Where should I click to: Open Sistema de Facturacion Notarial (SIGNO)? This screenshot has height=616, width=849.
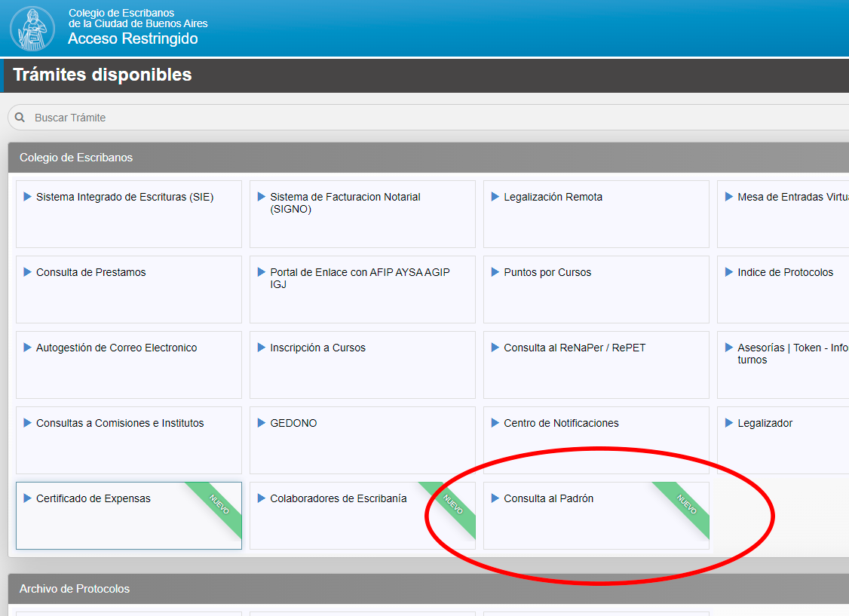point(362,214)
